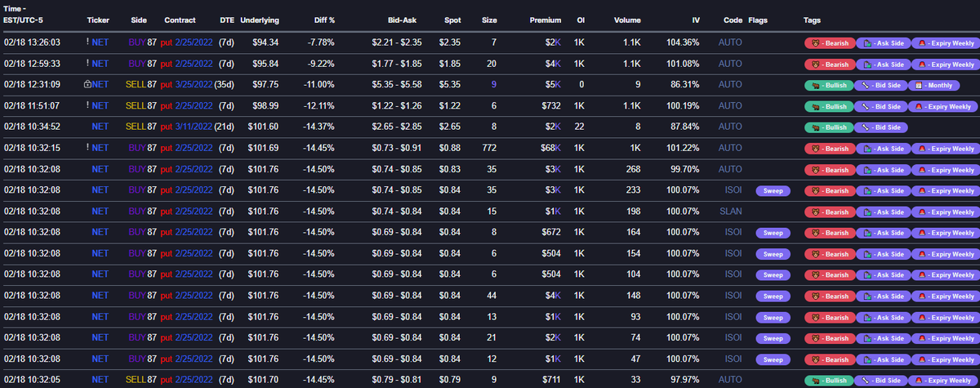Click the exclamation icon in the 11:51:07 row
The width and height of the screenshot is (980, 388).
[88, 105]
